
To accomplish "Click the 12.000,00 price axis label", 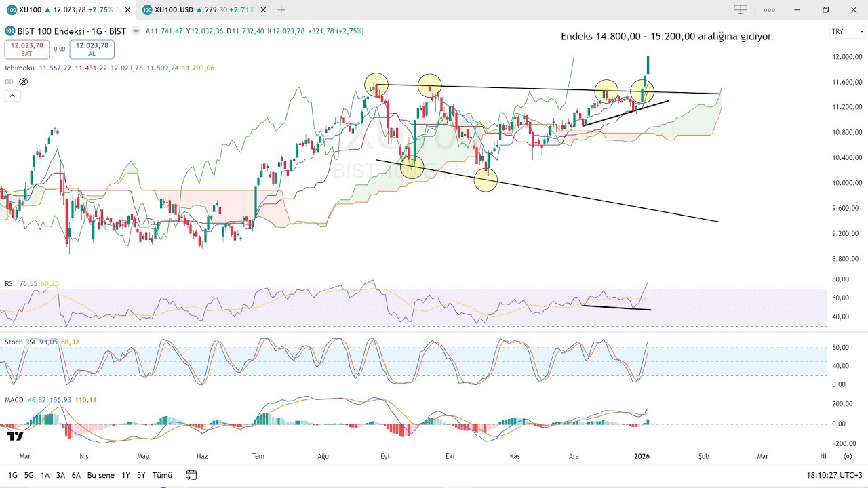I will tap(846, 56).
